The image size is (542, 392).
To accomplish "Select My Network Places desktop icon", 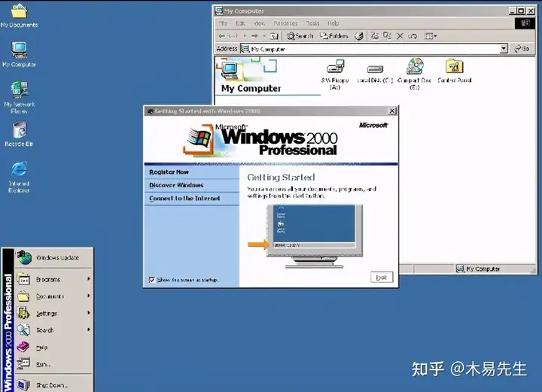I will [19, 97].
